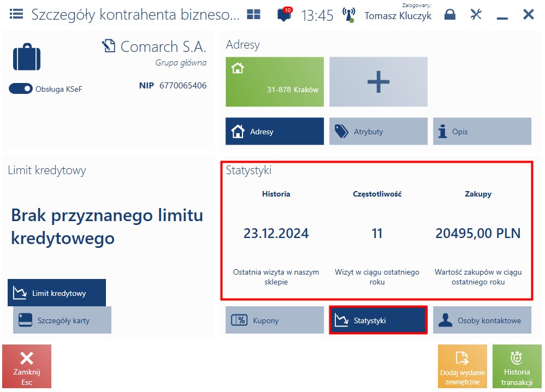Open the Statystyki tab

click(378, 320)
